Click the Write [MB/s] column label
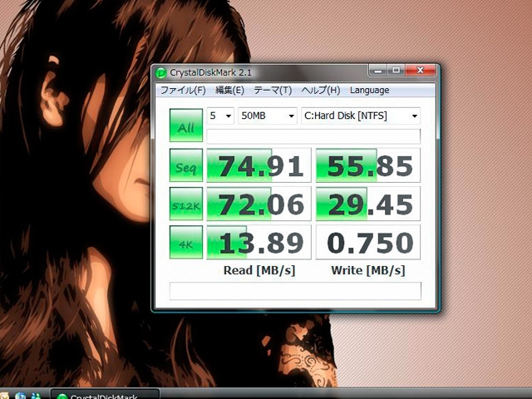The width and height of the screenshot is (532, 399). click(368, 270)
